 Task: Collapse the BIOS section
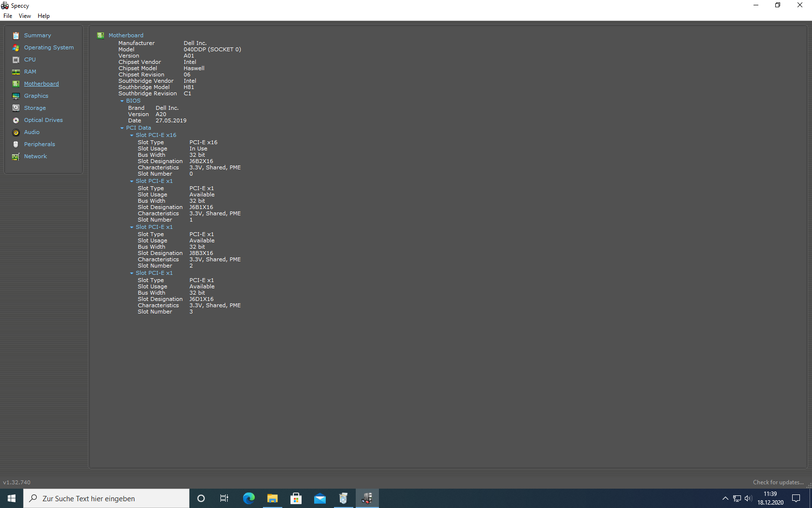(122, 101)
